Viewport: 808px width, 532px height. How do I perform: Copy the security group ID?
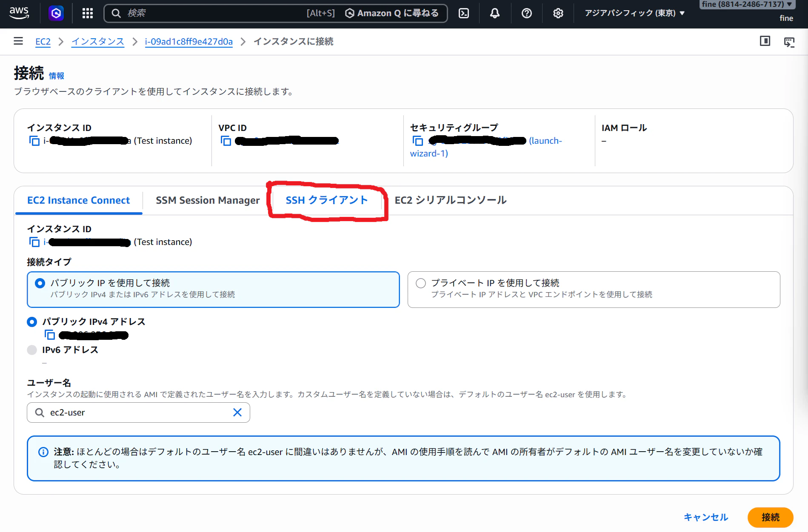coord(418,141)
